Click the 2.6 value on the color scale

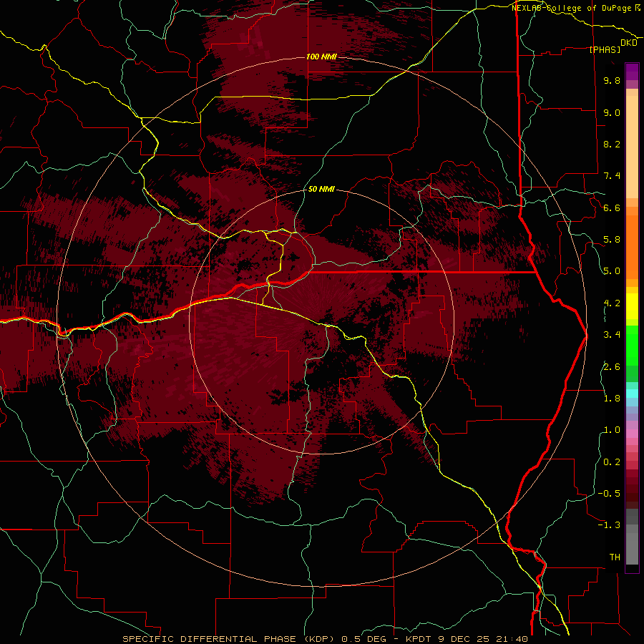(x=612, y=367)
